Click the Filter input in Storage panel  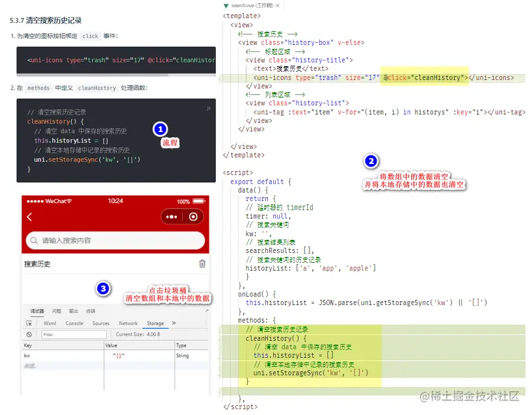tap(73, 334)
